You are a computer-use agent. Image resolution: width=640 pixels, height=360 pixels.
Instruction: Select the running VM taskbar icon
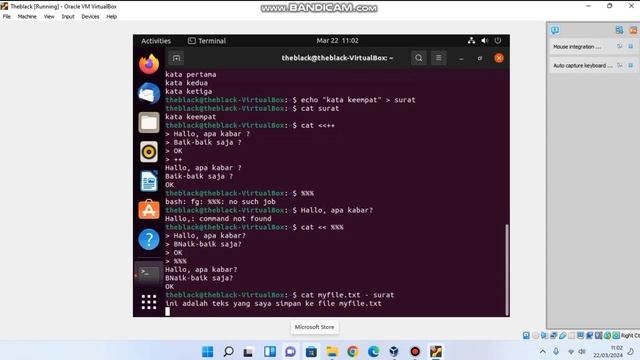pyautogui.click(x=436, y=351)
